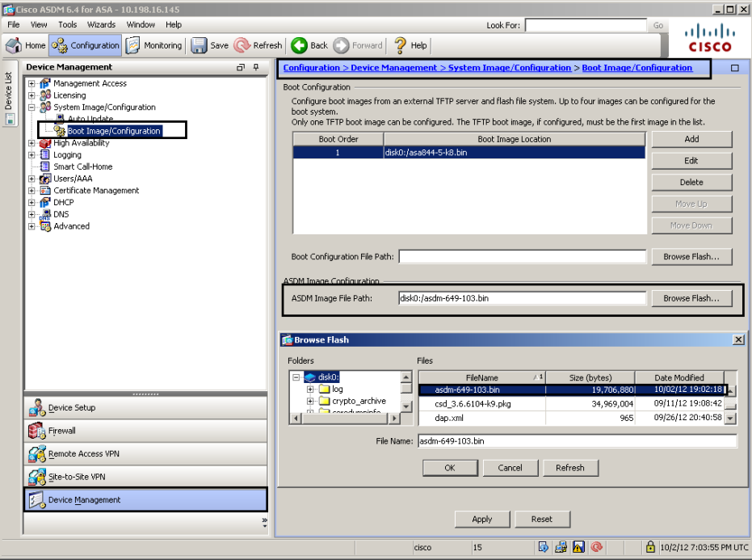Image resolution: width=752 pixels, height=560 pixels.
Task: Collapse the disk0: folder tree
Action: [x=296, y=377]
